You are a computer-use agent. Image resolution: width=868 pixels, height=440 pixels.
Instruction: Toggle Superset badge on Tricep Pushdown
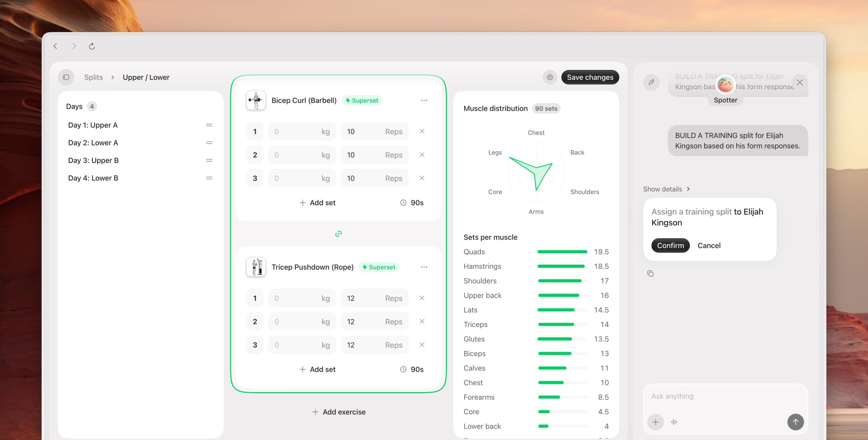pos(379,267)
